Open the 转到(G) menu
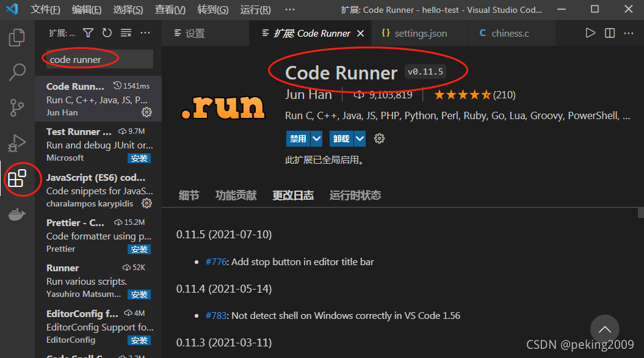 point(213,9)
